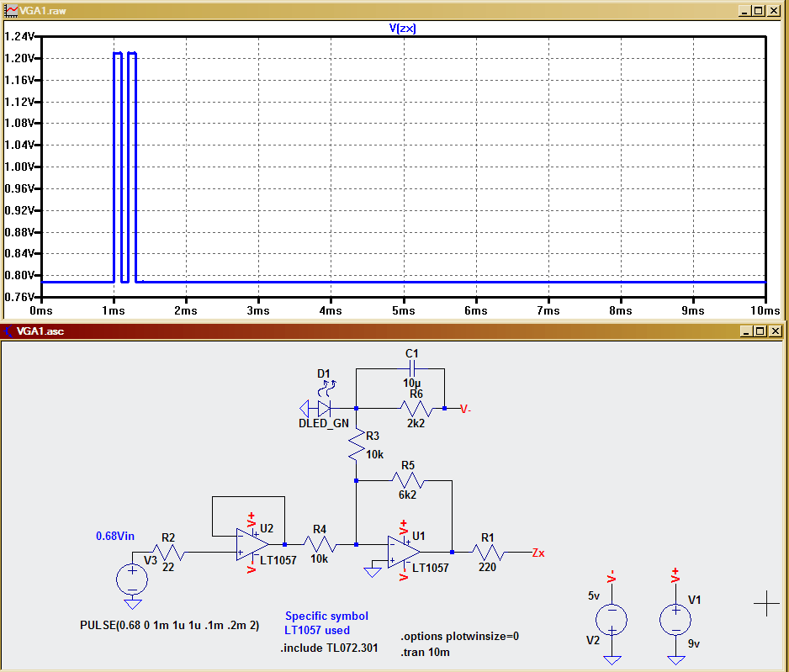Click the LT1057 label under U1
789x672 pixels.
pyautogui.click(x=430, y=568)
